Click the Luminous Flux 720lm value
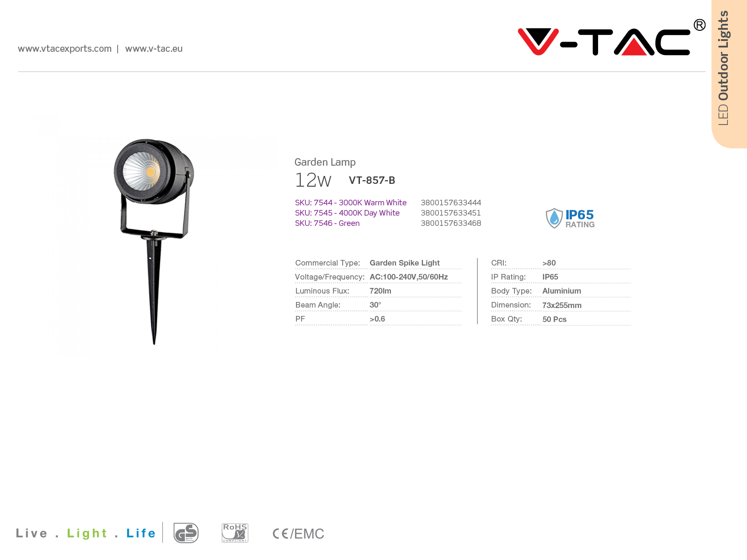747x560 pixels. (381, 291)
